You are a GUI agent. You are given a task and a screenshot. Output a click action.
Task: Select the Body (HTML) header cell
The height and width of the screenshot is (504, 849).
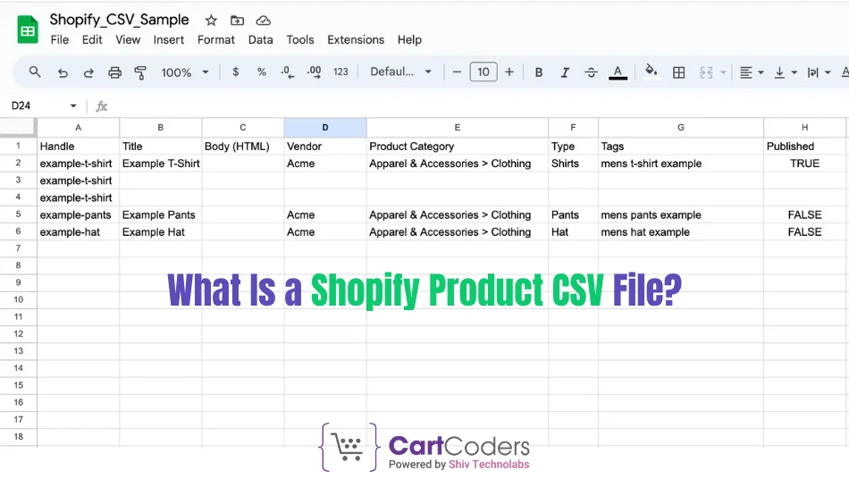point(242,147)
